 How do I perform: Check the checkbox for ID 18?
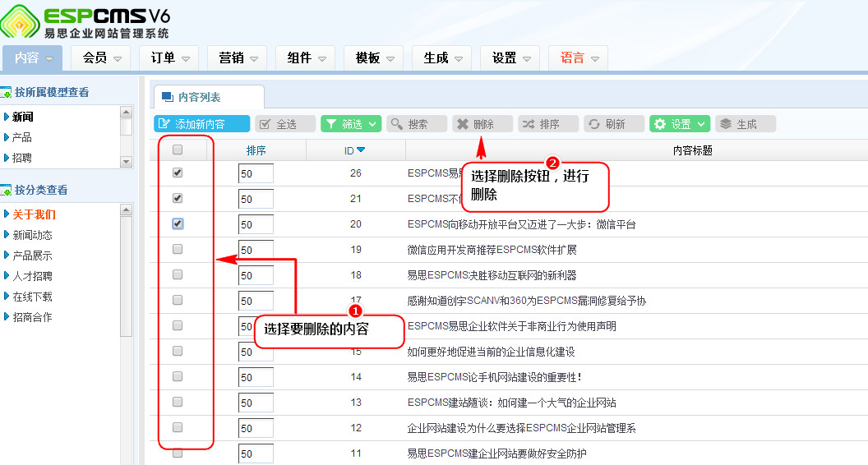(178, 274)
